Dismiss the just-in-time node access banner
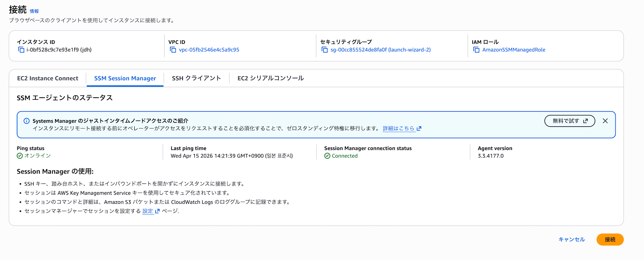The height and width of the screenshot is (260, 644). pyautogui.click(x=605, y=121)
